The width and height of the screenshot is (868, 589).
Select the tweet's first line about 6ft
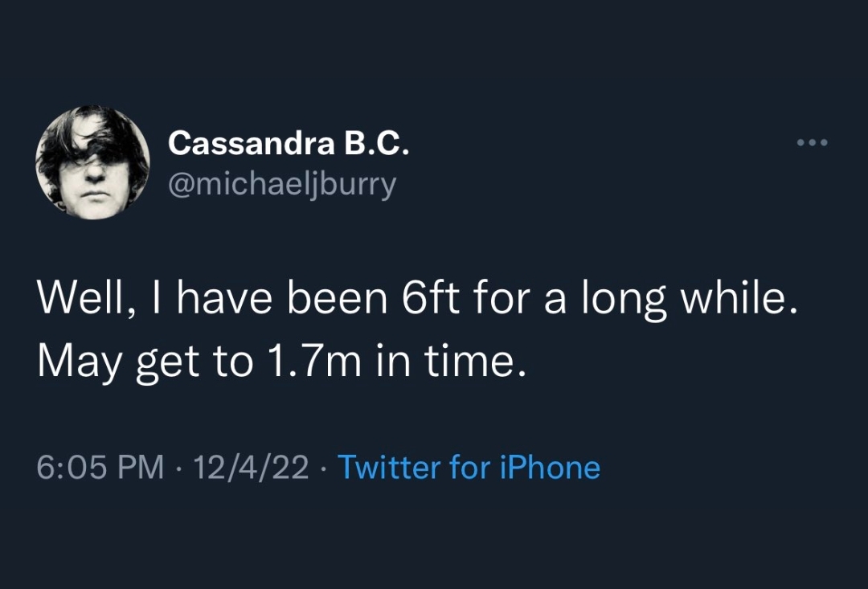[417, 301]
